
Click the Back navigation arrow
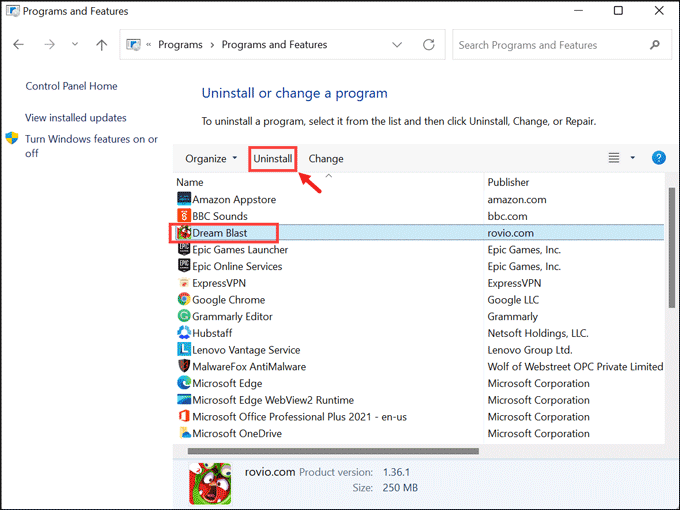click(19, 45)
